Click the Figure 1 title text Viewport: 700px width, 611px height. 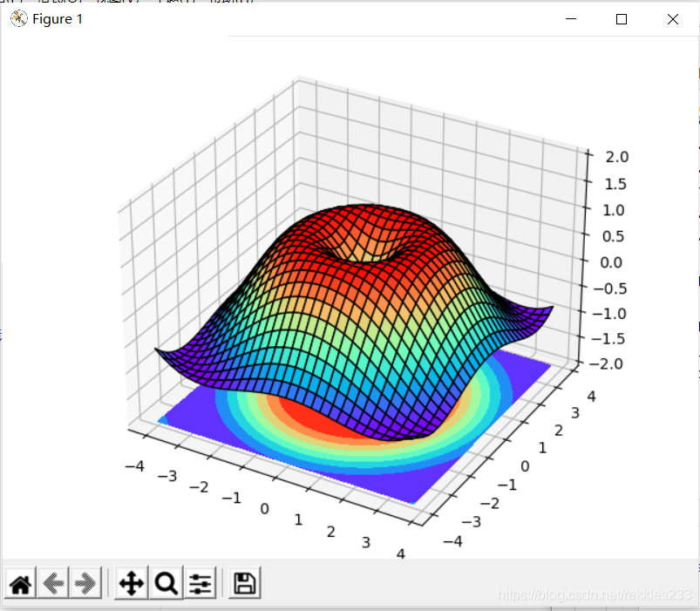(x=58, y=19)
